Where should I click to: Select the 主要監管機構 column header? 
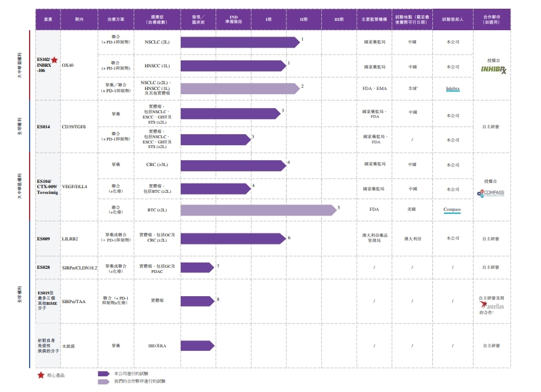(x=374, y=19)
